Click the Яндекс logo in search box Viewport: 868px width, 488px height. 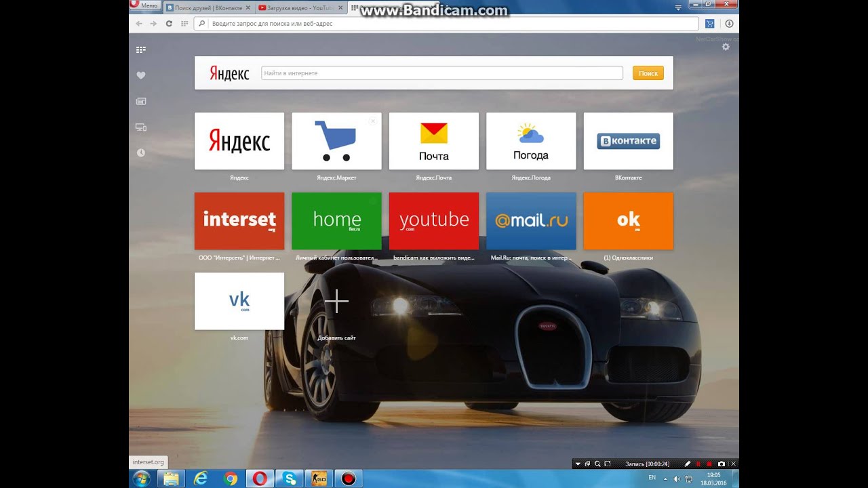(229, 73)
